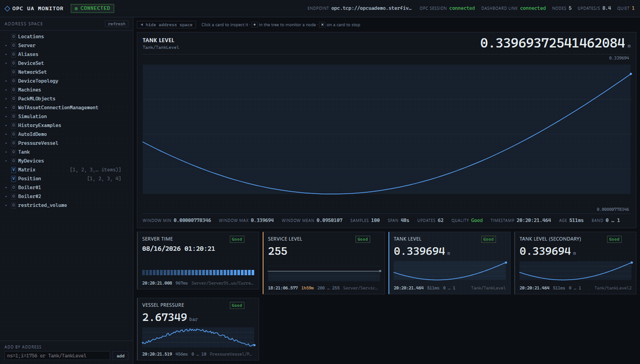The height and width of the screenshot is (364, 640).
Task: Refresh the address space tree
Action: (x=116, y=24)
